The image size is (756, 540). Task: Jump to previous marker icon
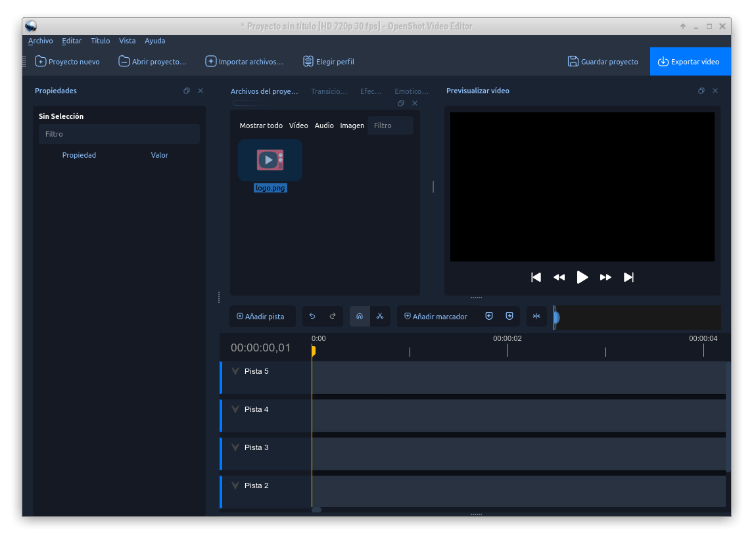[x=488, y=317]
